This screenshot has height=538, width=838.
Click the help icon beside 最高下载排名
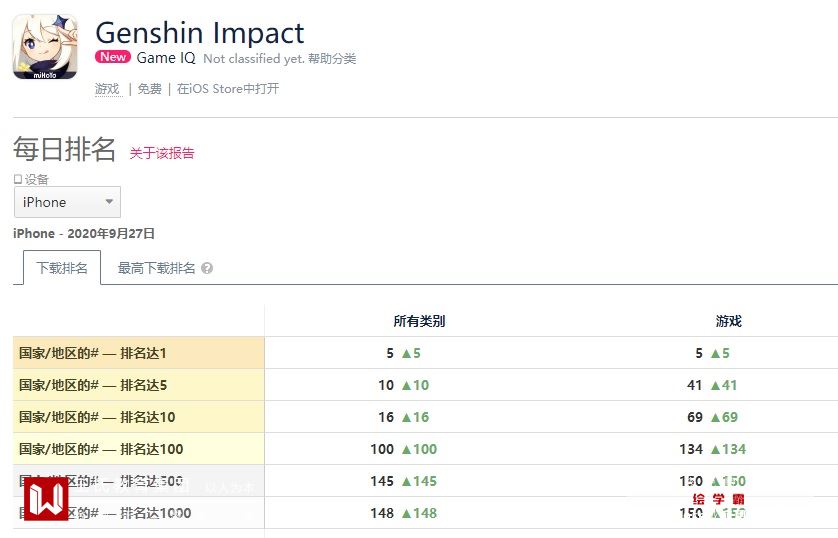point(207,268)
